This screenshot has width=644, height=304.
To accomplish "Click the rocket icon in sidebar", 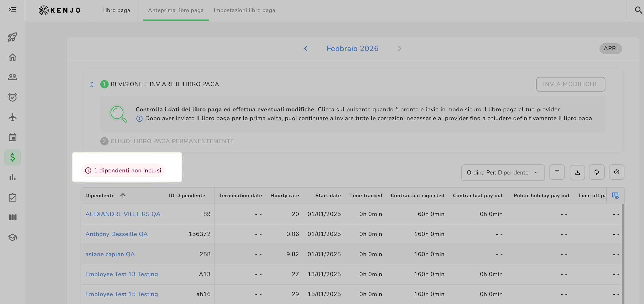I will point(12,37).
